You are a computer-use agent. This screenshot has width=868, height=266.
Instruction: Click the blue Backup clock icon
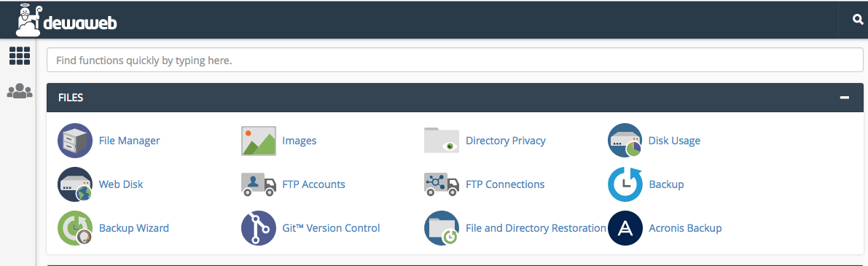coord(625,184)
